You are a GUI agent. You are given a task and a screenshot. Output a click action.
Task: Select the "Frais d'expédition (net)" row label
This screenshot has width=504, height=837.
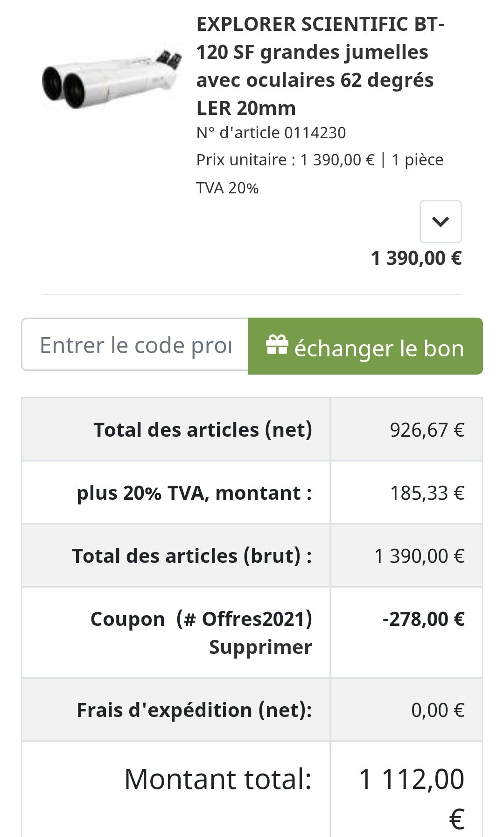tap(194, 710)
